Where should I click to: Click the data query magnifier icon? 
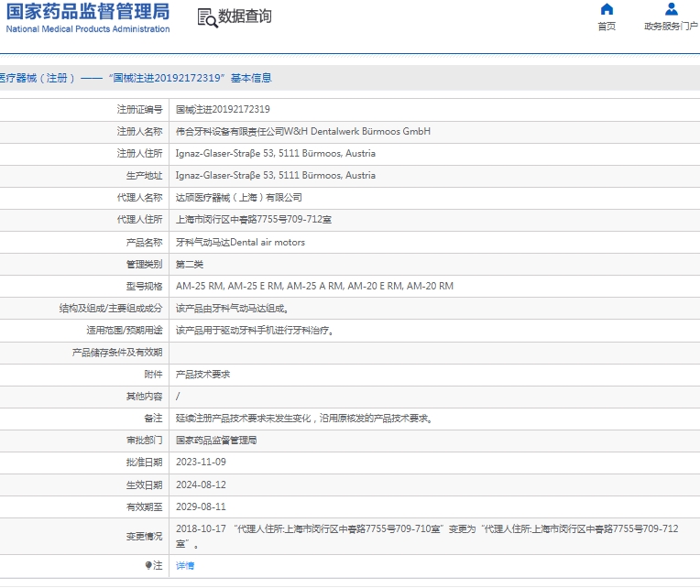[208, 17]
